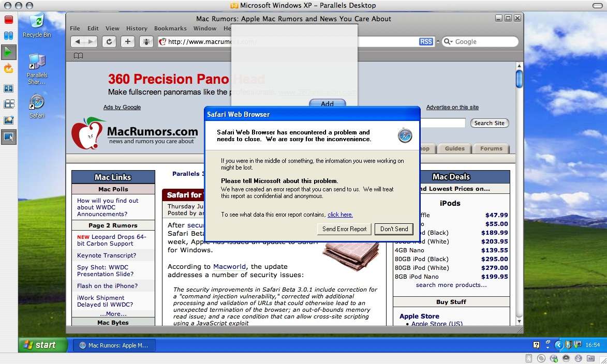
Task: Click the Add button in the bookmark sheet
Action: pyautogui.click(x=327, y=104)
